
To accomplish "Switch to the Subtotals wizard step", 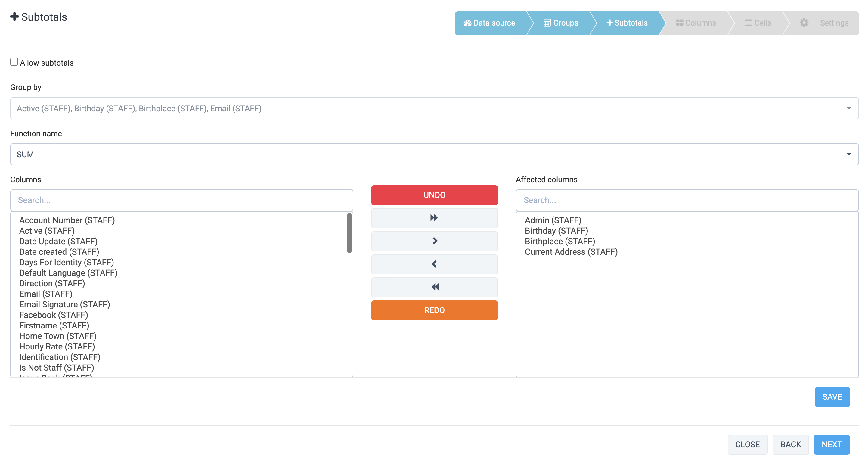I will (x=627, y=23).
